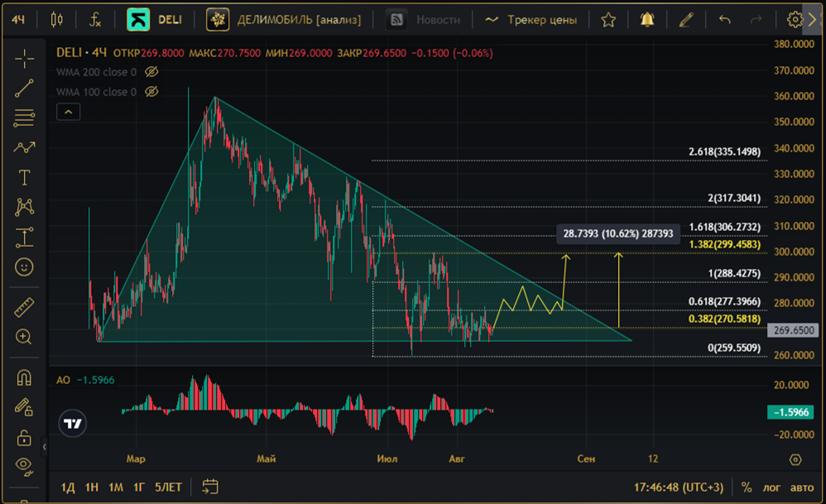
Task: Select the 0.382(270.5818) Fibonacci level
Action: (x=724, y=319)
